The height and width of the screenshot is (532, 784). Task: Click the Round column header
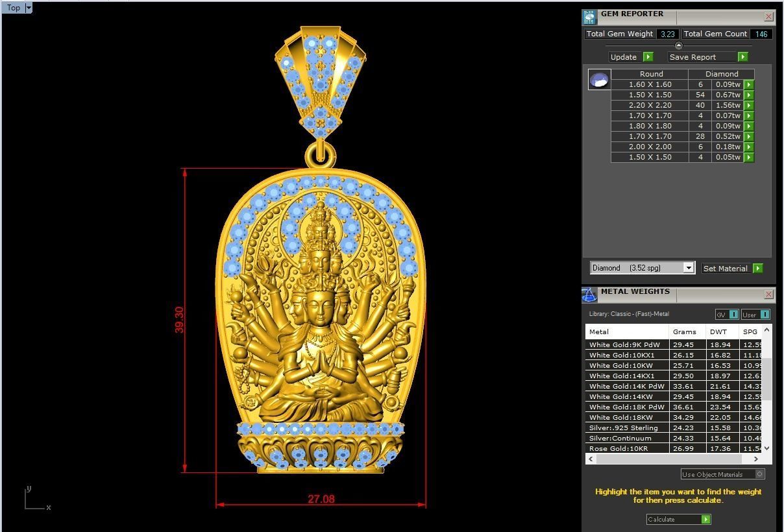click(x=650, y=74)
